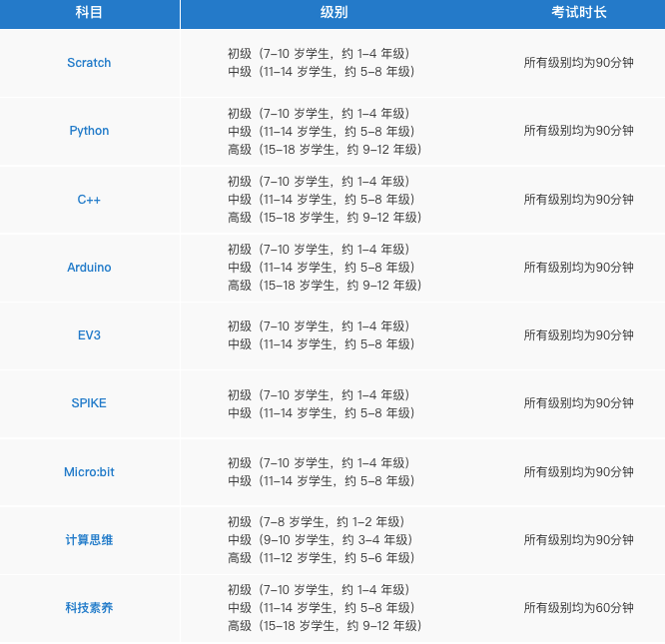Click the C++ subject link
This screenshot has height=644, width=665.
click(x=89, y=200)
